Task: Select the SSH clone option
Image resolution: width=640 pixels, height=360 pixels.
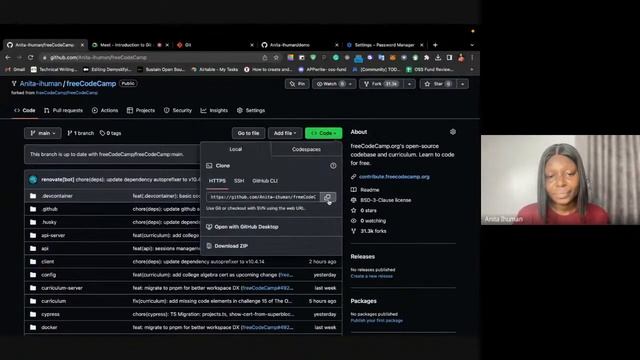Action: coord(239,181)
